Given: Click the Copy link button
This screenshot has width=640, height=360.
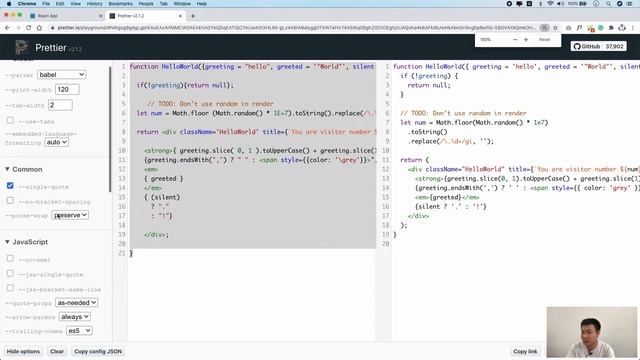Looking at the screenshot, I should click(525, 351).
